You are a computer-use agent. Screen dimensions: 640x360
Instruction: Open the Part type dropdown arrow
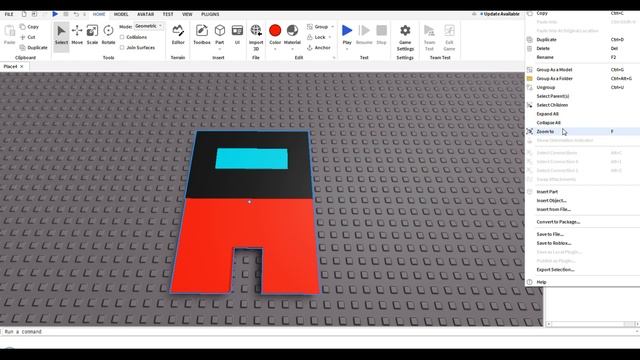click(220, 49)
